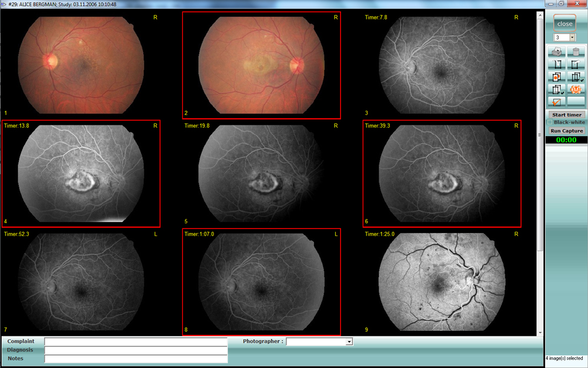Click into the Complaint text field

pyautogui.click(x=135, y=342)
